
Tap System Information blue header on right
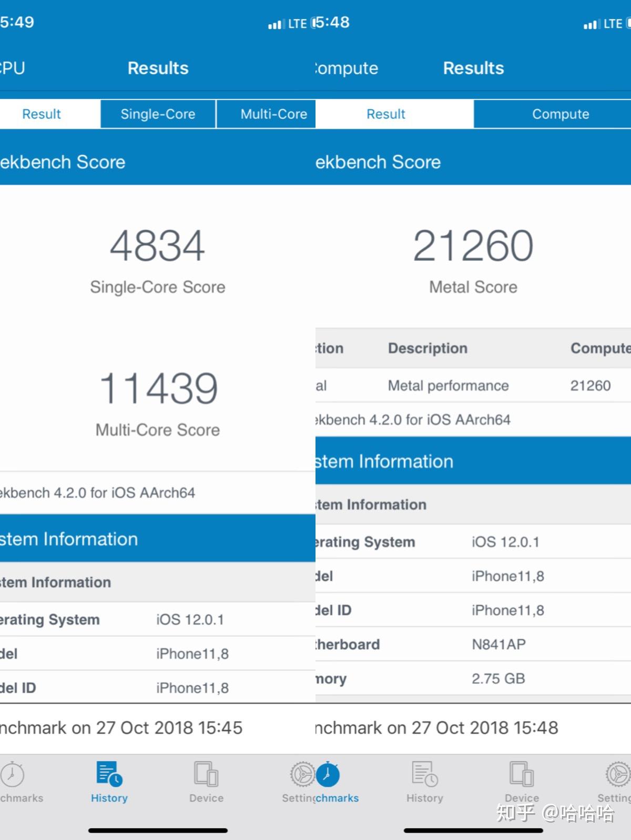[x=473, y=461]
